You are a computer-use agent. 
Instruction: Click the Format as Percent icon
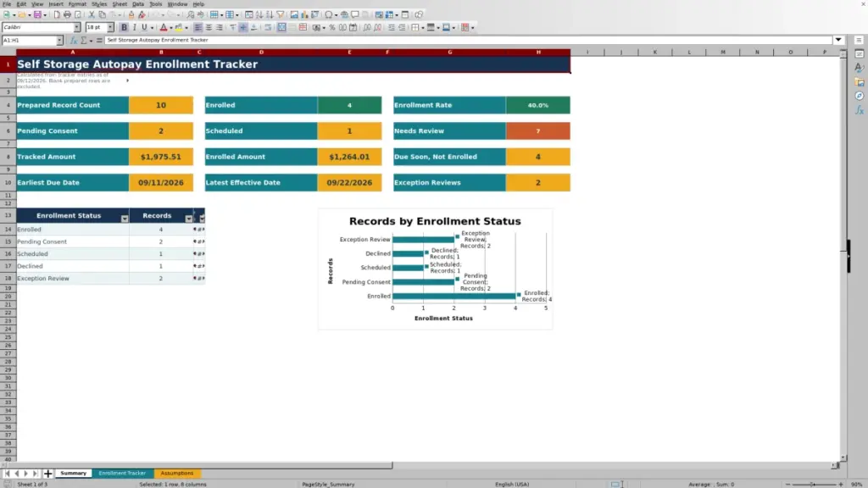[332, 27]
